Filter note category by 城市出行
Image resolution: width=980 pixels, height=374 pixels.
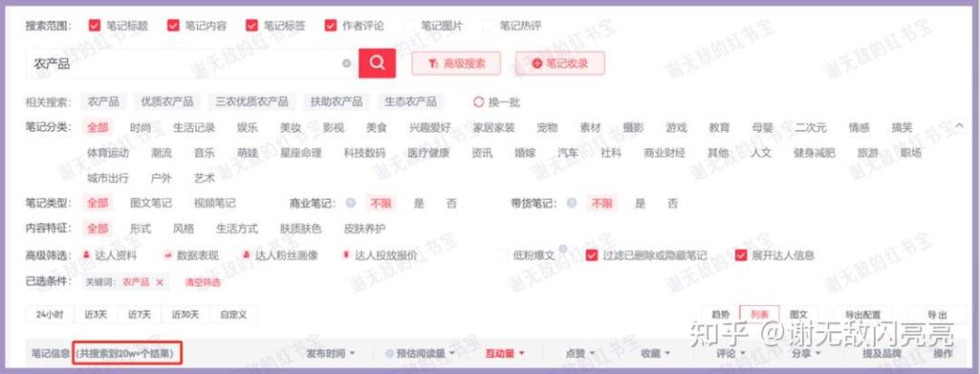click(x=107, y=178)
